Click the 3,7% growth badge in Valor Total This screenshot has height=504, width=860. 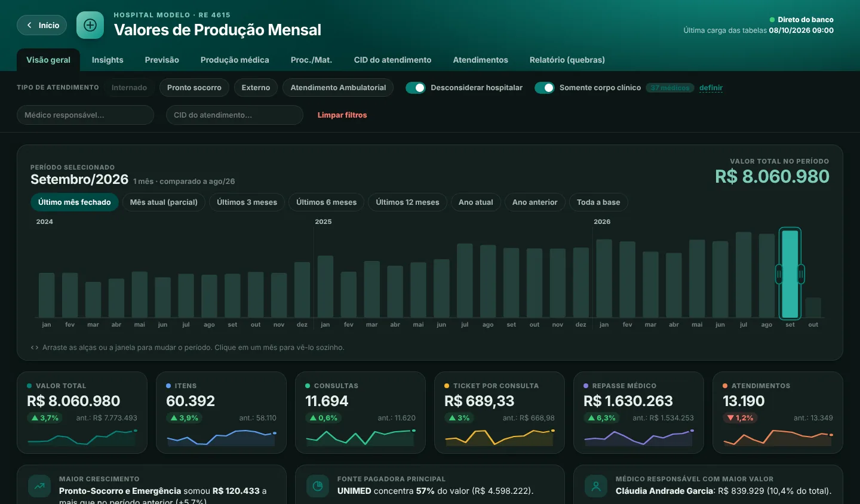45,418
